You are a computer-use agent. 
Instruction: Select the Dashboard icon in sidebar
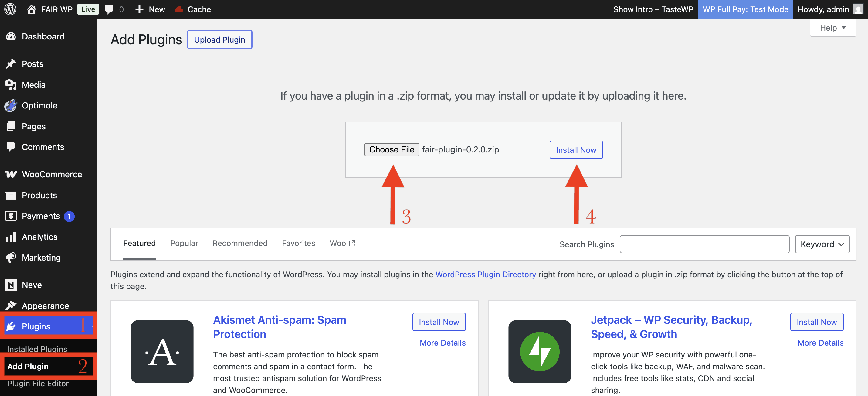pos(11,36)
